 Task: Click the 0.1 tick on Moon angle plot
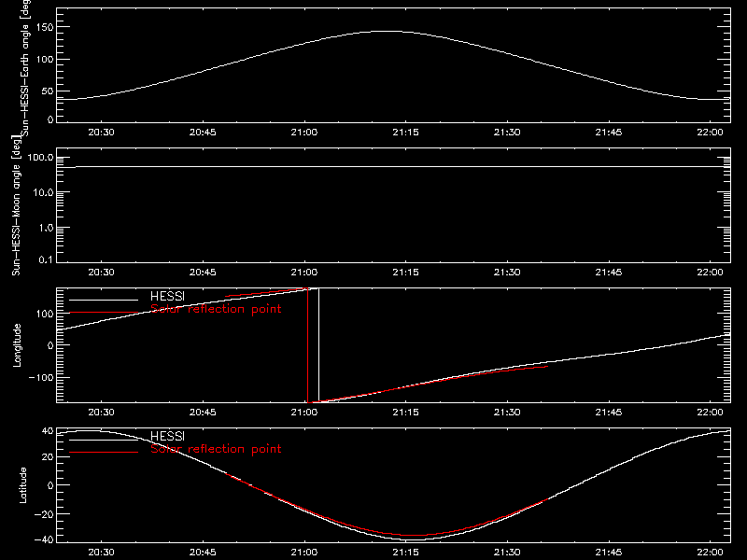tap(46, 259)
